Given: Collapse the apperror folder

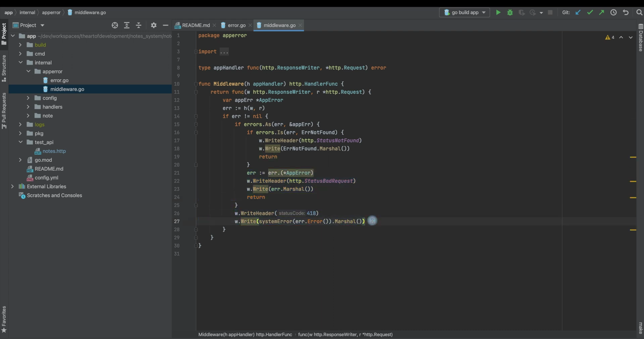Looking at the screenshot, I should click(x=28, y=71).
